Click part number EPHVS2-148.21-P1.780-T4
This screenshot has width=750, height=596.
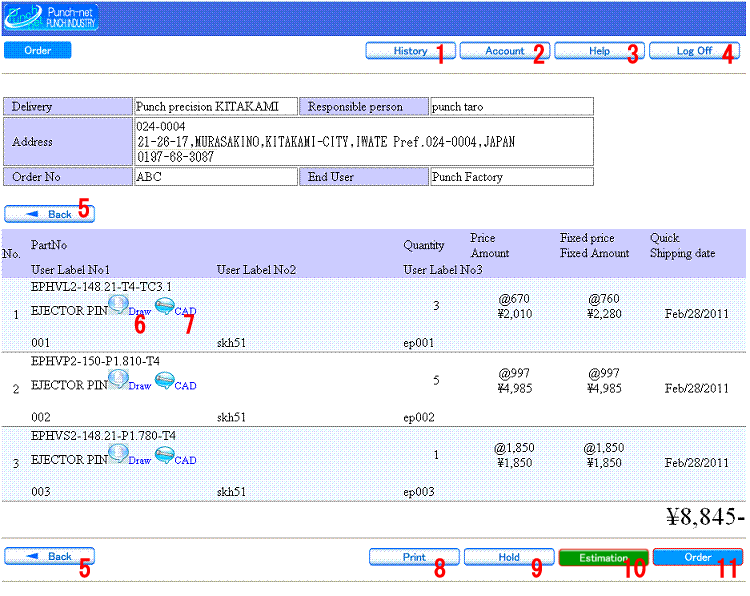point(103,436)
